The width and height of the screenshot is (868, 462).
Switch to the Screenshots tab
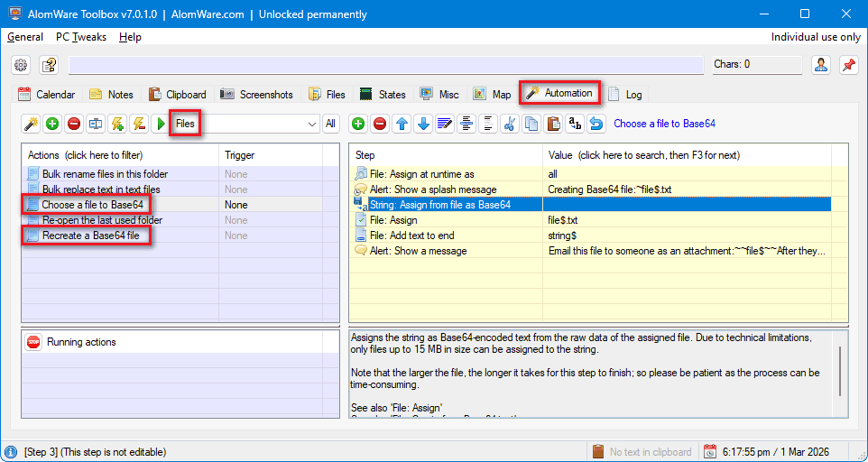[256, 94]
